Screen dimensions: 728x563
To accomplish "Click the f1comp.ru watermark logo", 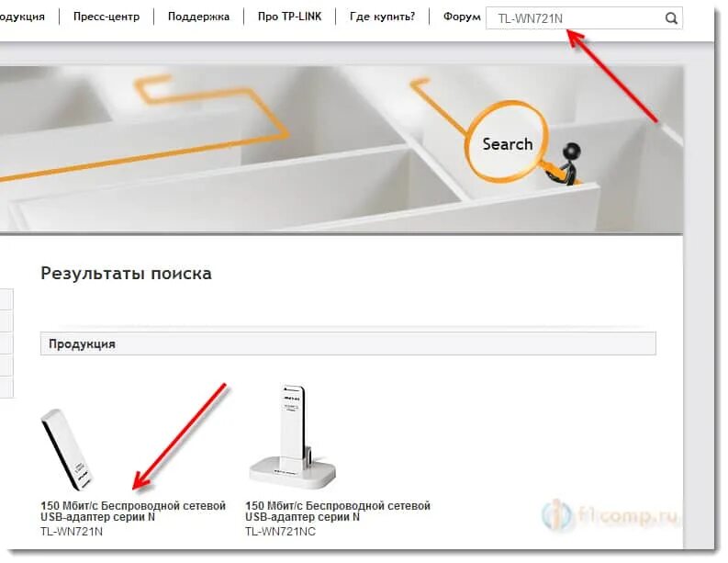I will [x=610, y=514].
